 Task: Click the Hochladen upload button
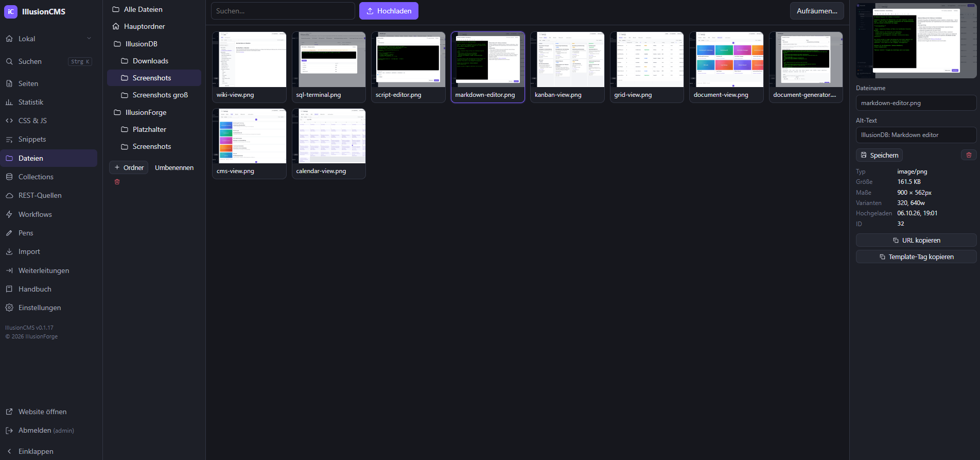389,11
